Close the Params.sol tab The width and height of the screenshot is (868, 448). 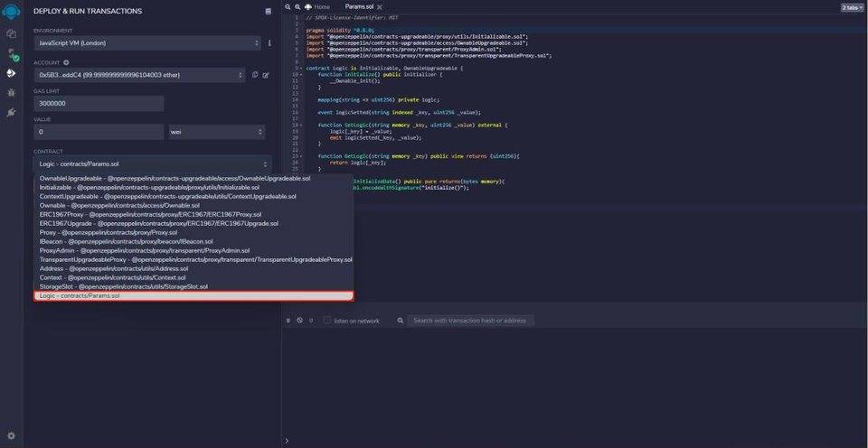pyautogui.click(x=379, y=6)
